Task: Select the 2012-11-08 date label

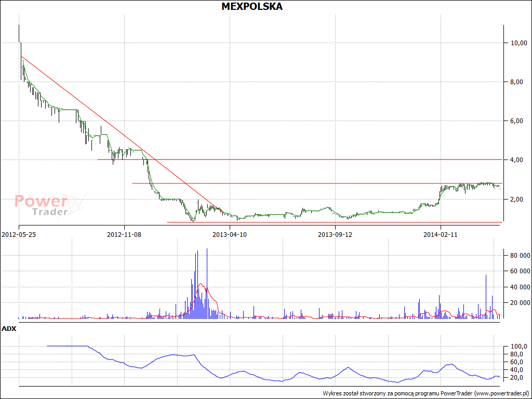Action: (125, 234)
